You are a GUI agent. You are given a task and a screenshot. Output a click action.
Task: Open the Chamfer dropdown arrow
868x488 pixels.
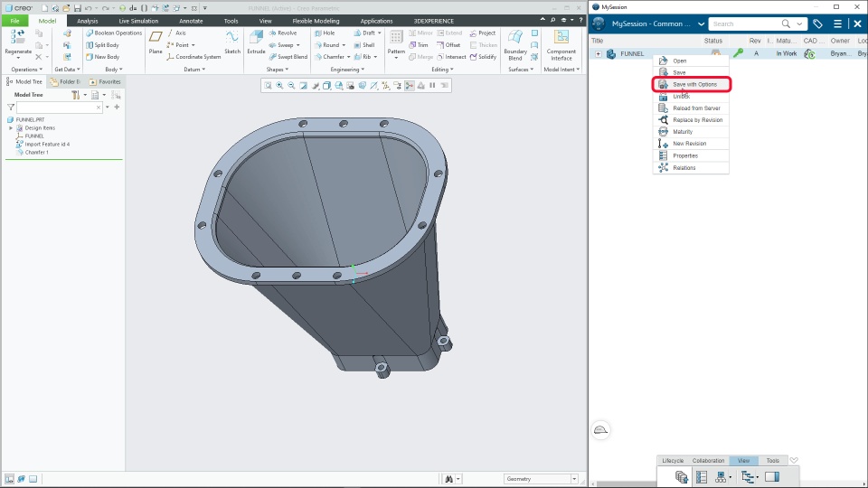[x=349, y=57]
